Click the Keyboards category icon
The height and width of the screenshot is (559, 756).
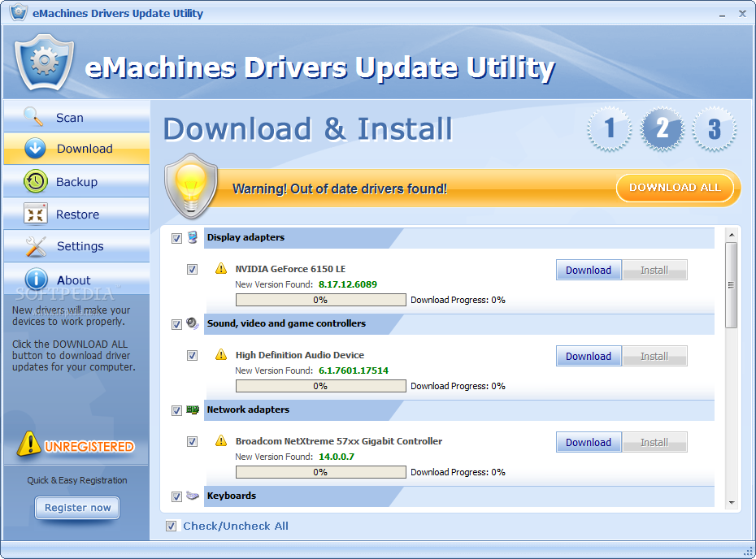point(193,496)
